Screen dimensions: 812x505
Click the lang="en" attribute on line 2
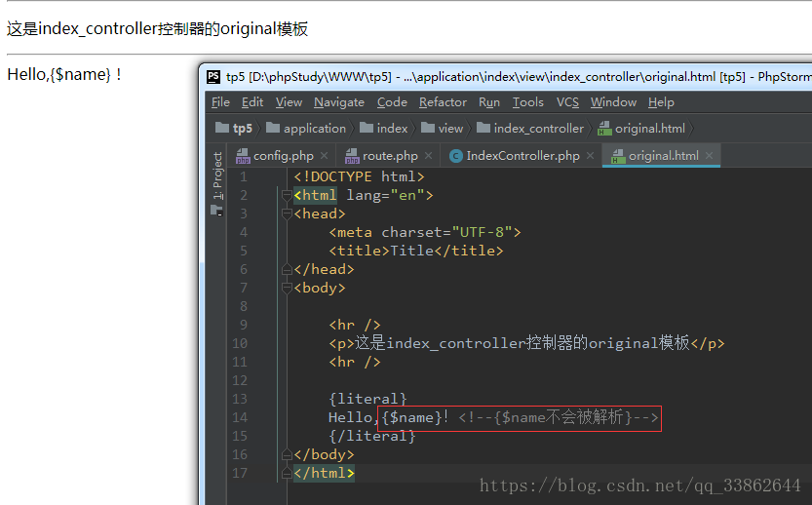(x=385, y=195)
